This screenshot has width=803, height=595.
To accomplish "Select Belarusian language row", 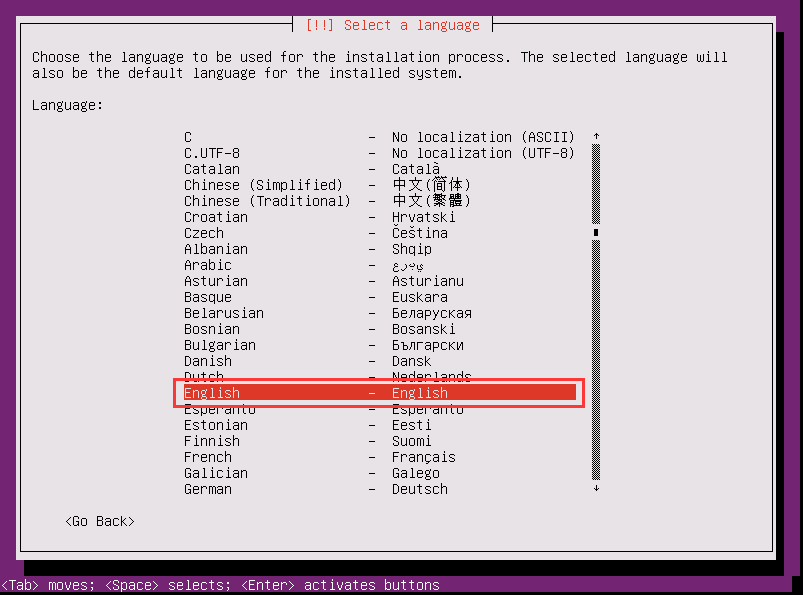I will point(379,313).
